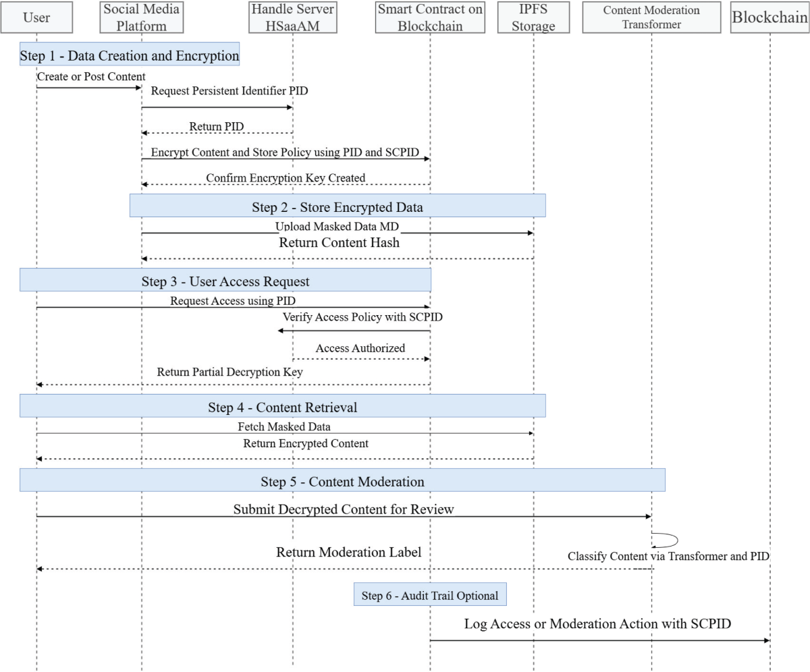Select the User lifeline header
Image resolution: width=810 pixels, height=672 pixels.
click(x=37, y=17)
